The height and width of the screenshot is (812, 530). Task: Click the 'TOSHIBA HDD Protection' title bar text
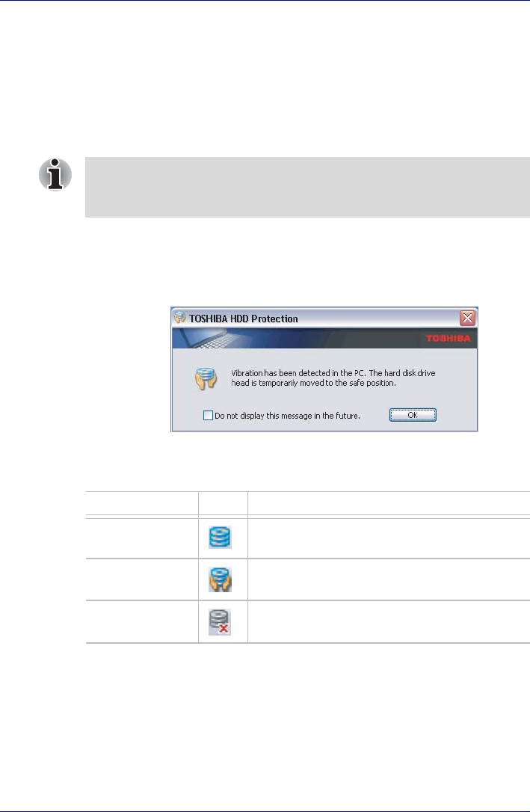[243, 319]
